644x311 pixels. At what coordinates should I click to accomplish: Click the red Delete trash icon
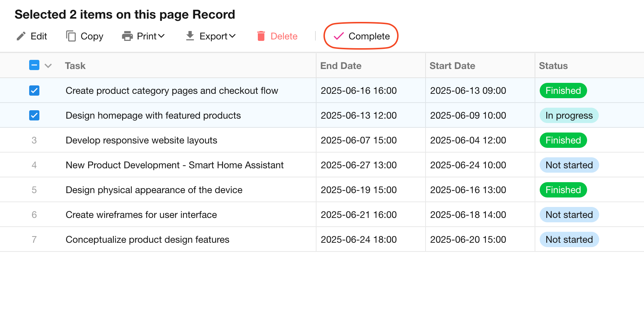tap(261, 36)
